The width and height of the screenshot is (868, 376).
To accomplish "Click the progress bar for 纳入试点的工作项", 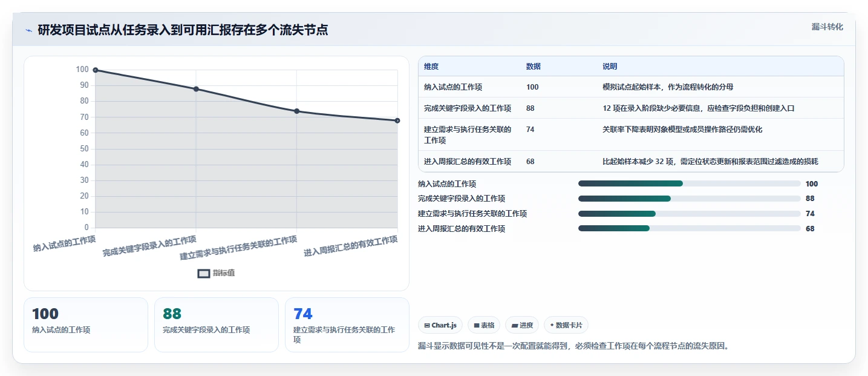I will pyautogui.click(x=690, y=183).
